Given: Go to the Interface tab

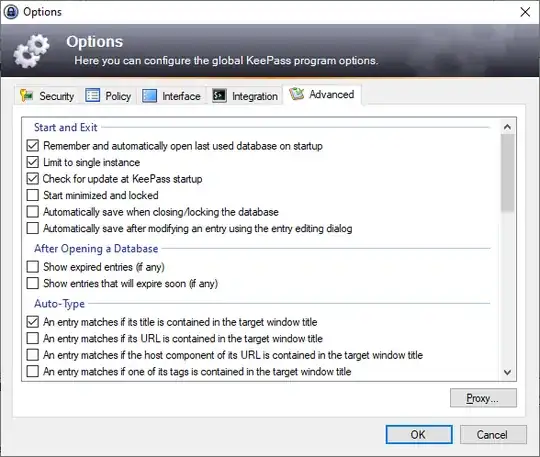Looking at the screenshot, I should click(172, 96).
